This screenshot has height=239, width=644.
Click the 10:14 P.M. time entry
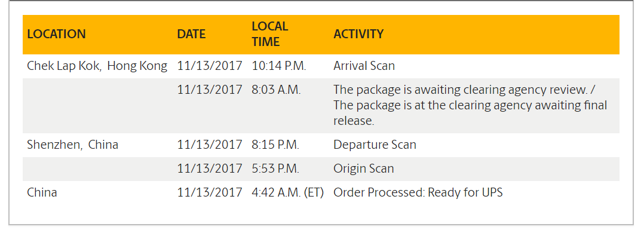279,66
